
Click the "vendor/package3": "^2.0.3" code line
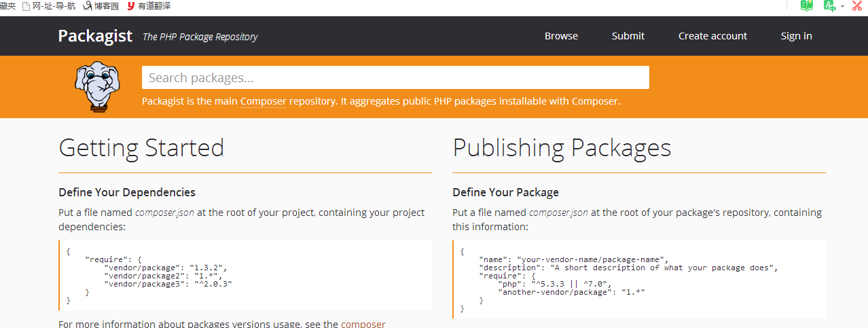pyautogui.click(x=168, y=284)
